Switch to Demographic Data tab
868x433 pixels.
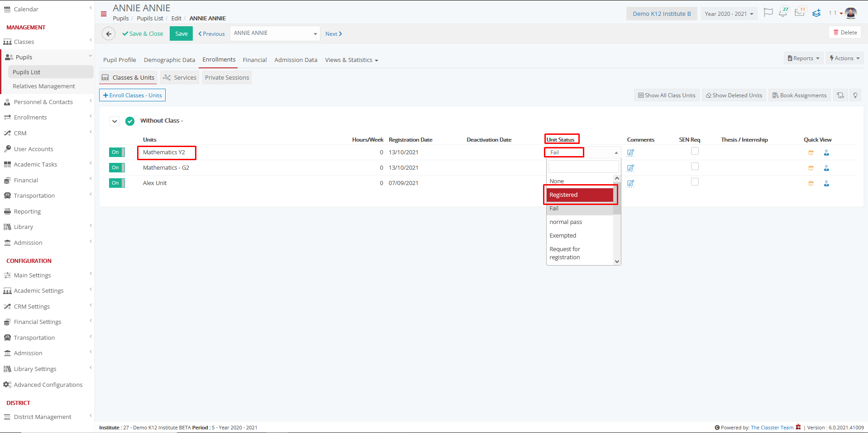pos(169,60)
